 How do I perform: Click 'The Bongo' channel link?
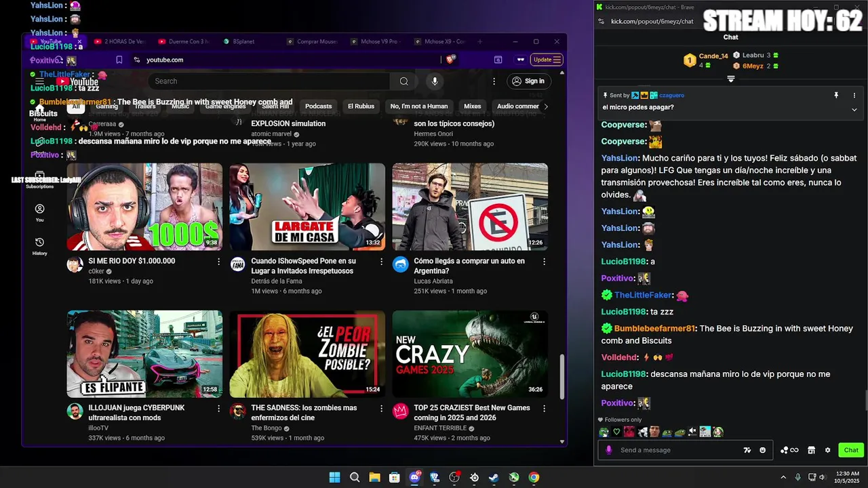(267, 428)
